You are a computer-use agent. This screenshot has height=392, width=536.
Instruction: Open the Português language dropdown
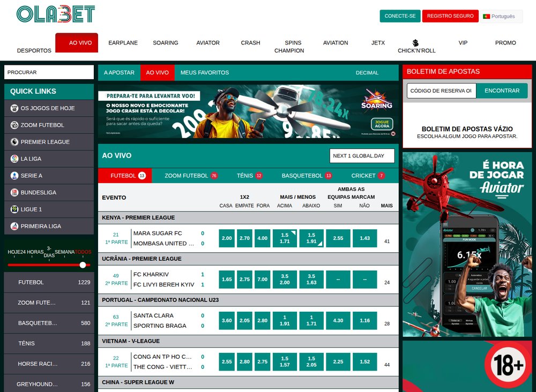point(502,17)
